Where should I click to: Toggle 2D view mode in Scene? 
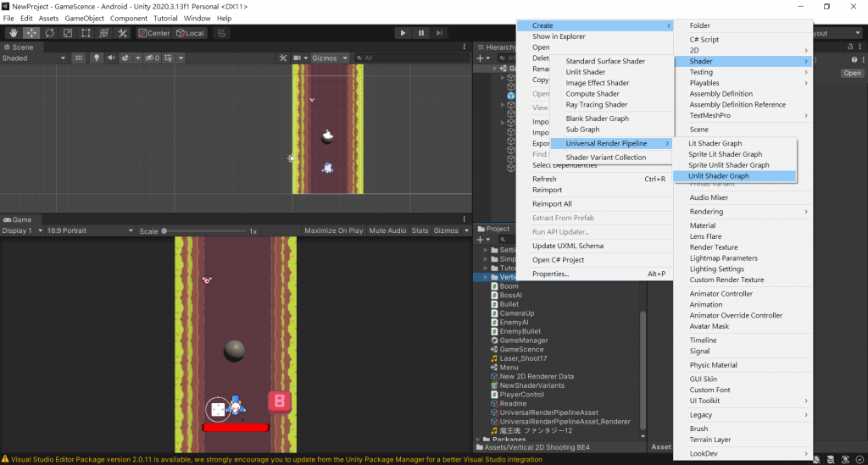(x=78, y=58)
